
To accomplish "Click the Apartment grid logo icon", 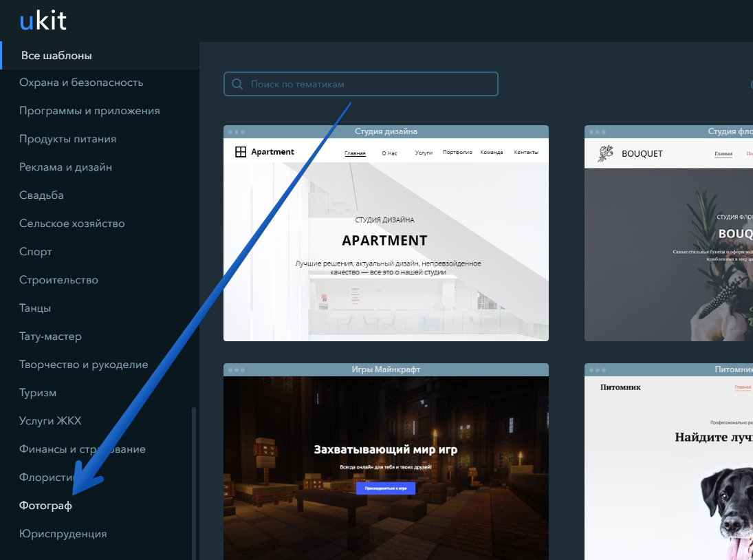I will click(x=241, y=152).
